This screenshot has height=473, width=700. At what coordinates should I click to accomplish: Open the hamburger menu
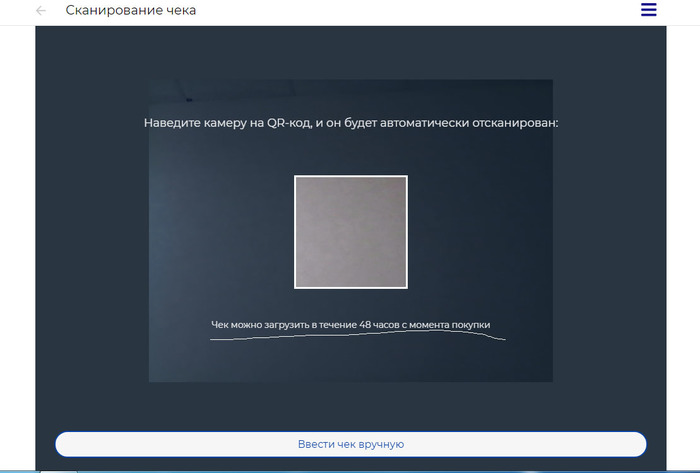pos(648,10)
